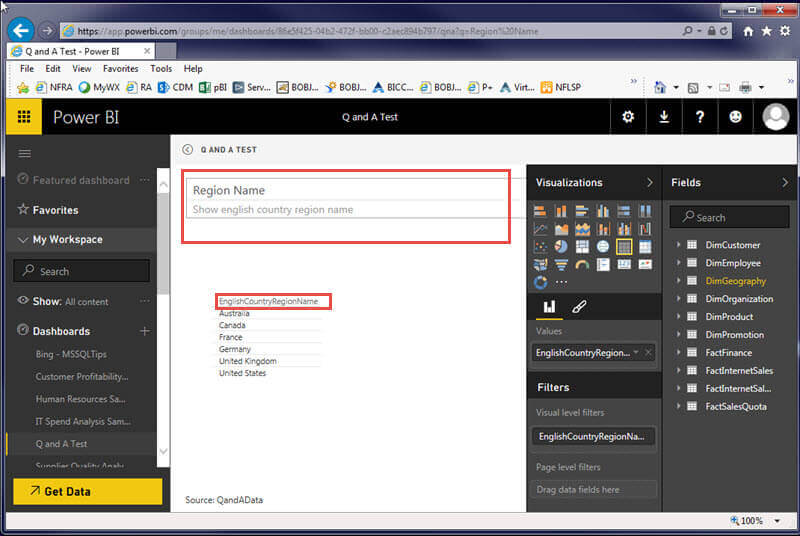The height and width of the screenshot is (536, 800).
Task: Select the Matrix visualization
Action: [645, 247]
